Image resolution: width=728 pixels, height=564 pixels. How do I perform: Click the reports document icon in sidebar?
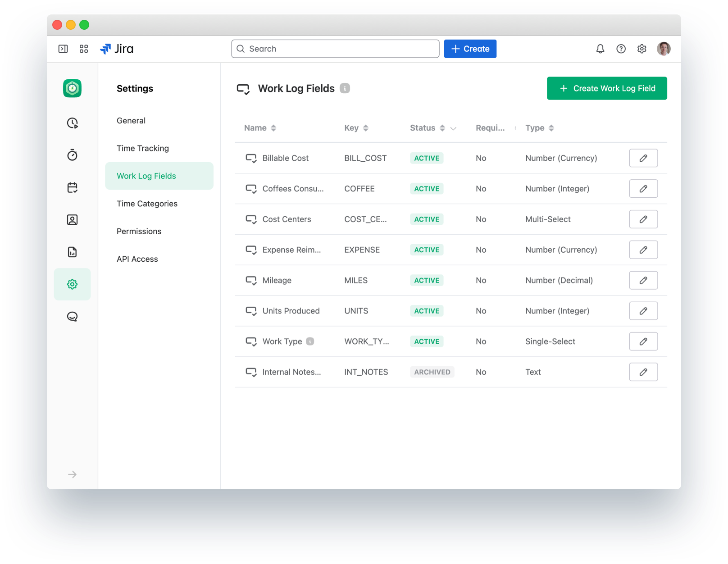(x=72, y=252)
